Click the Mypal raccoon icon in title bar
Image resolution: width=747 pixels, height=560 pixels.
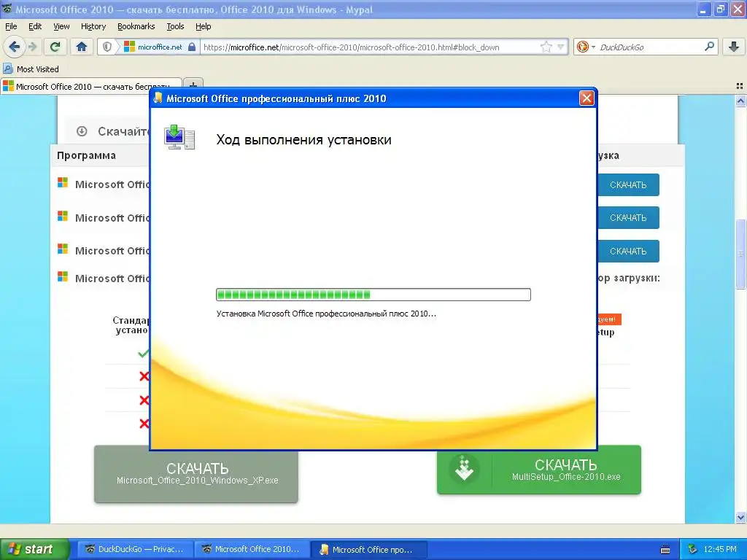[7, 9]
